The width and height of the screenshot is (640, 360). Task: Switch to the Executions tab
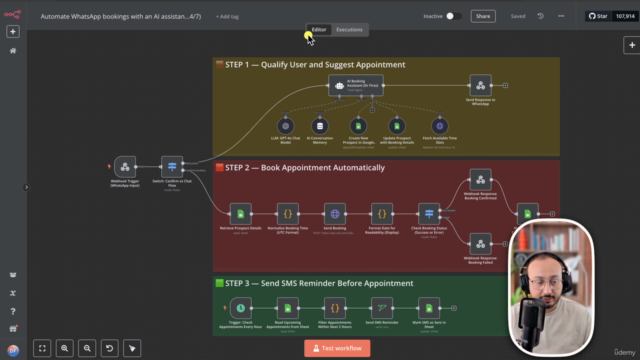tap(349, 29)
